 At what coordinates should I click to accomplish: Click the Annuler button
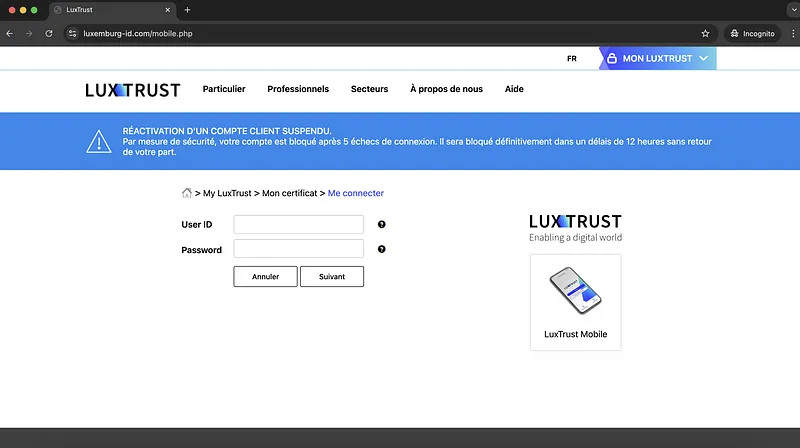(265, 277)
